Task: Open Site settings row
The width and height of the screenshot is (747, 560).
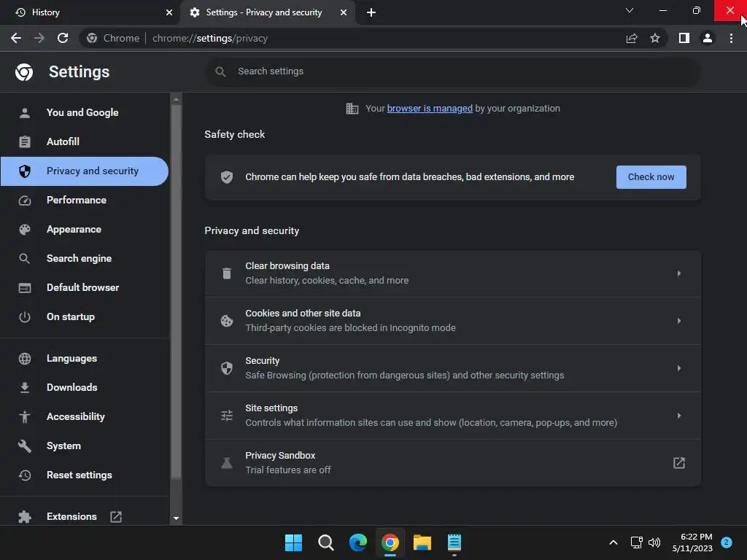Action: (452, 416)
